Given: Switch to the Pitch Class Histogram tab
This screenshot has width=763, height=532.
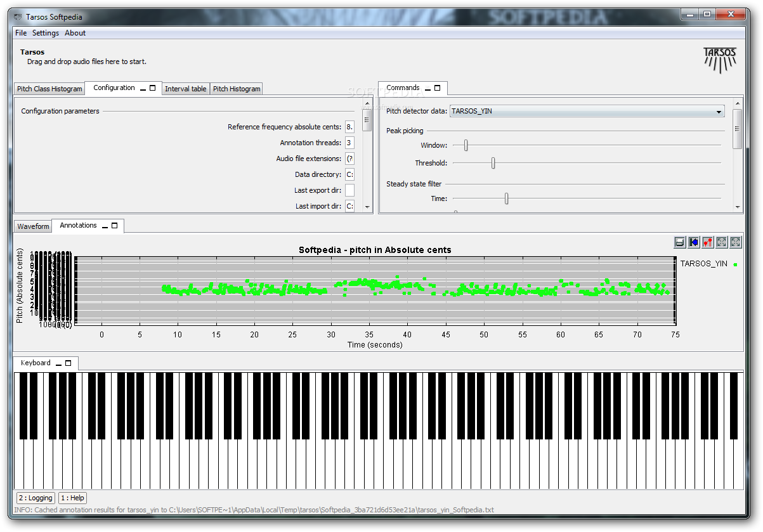Looking at the screenshot, I should coord(49,89).
